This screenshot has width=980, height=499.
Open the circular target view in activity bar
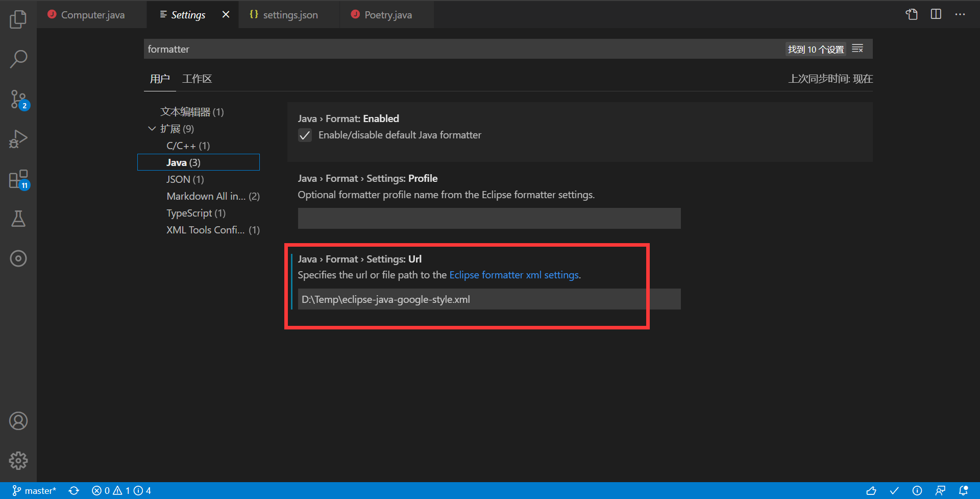point(18,258)
